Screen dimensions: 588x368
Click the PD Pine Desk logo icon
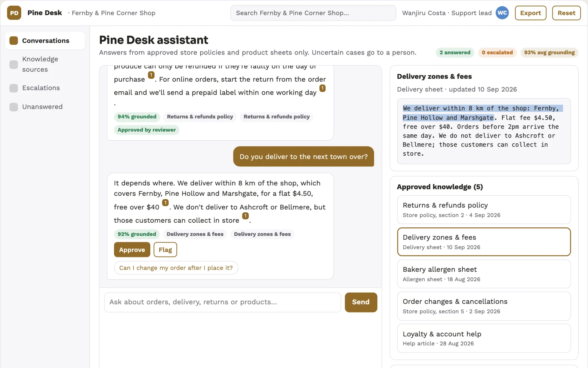(14, 13)
